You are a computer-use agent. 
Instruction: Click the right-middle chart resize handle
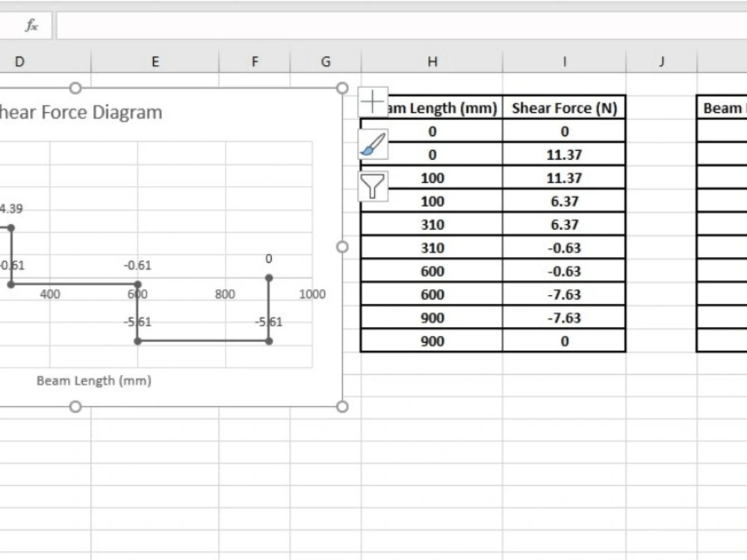click(x=342, y=246)
